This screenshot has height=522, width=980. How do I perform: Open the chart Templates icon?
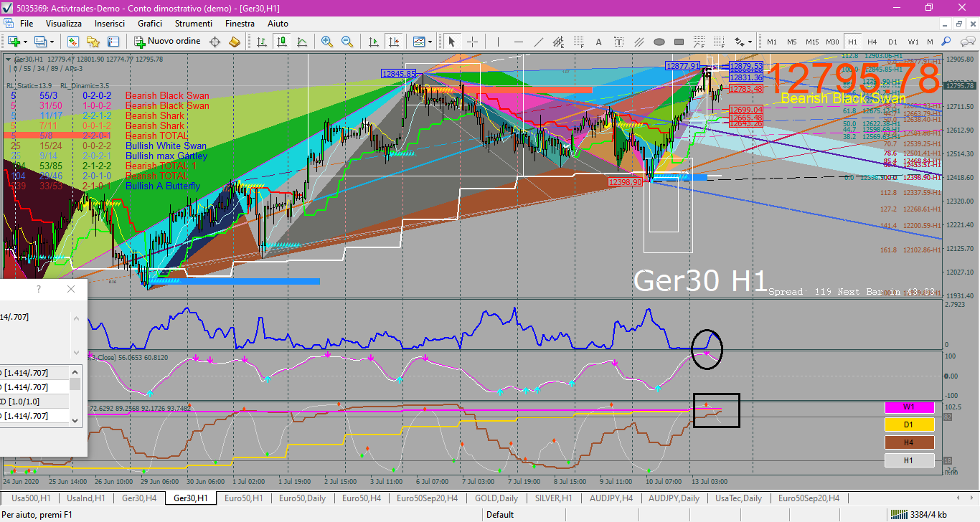point(418,42)
